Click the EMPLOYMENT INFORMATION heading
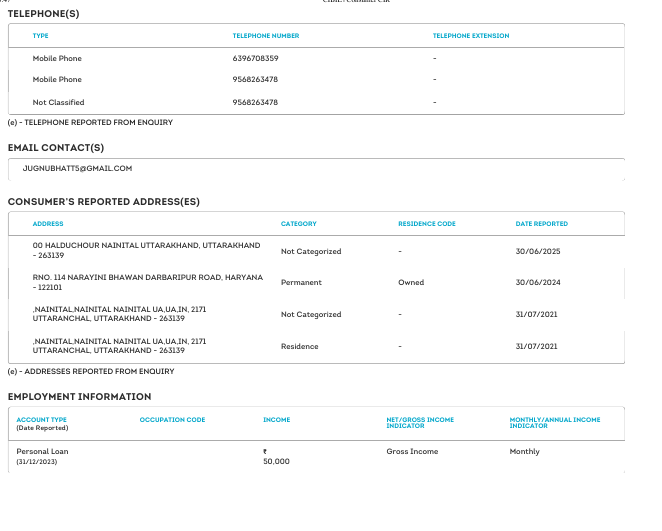Viewport: 662px width, 531px height. click(x=79, y=397)
